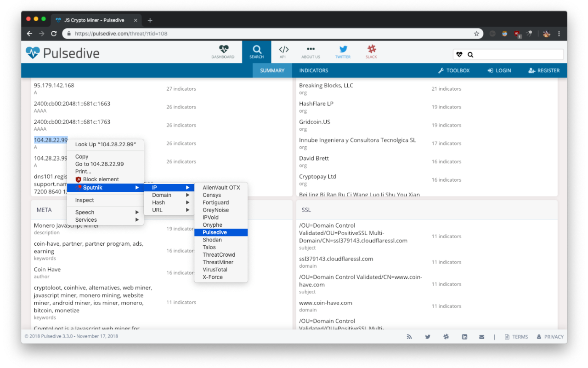Go back with browser back arrow

[30, 34]
